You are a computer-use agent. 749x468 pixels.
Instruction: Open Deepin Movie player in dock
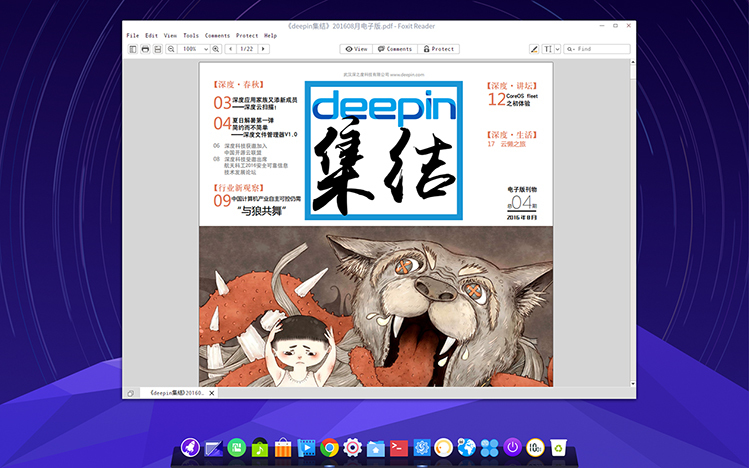[306, 447]
